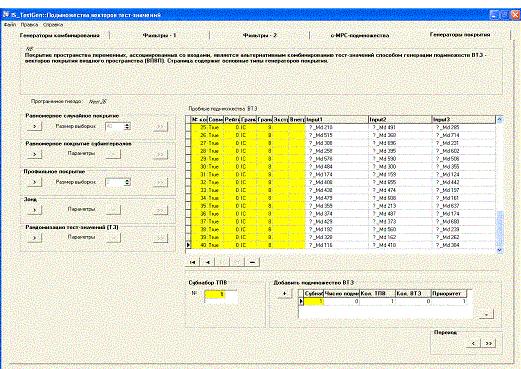Screen dimensions: 521x369
Task: Go to previous record in grid navigator
Action: point(208,262)
